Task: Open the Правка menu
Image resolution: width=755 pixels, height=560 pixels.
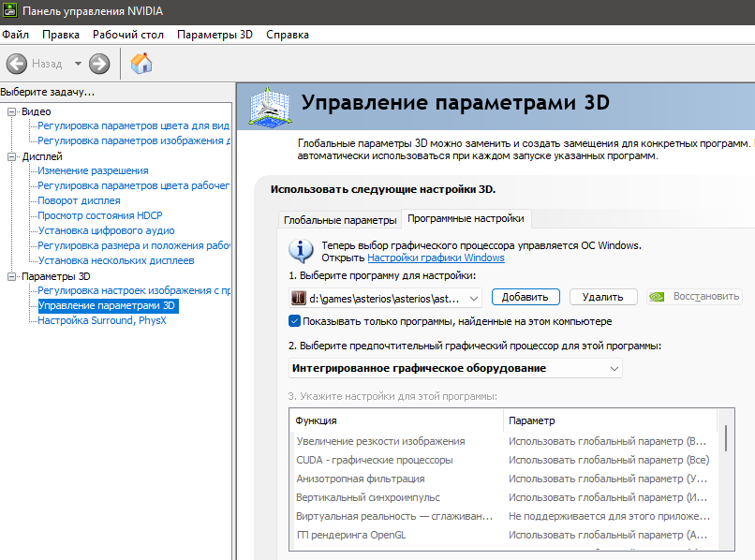Action: click(61, 35)
